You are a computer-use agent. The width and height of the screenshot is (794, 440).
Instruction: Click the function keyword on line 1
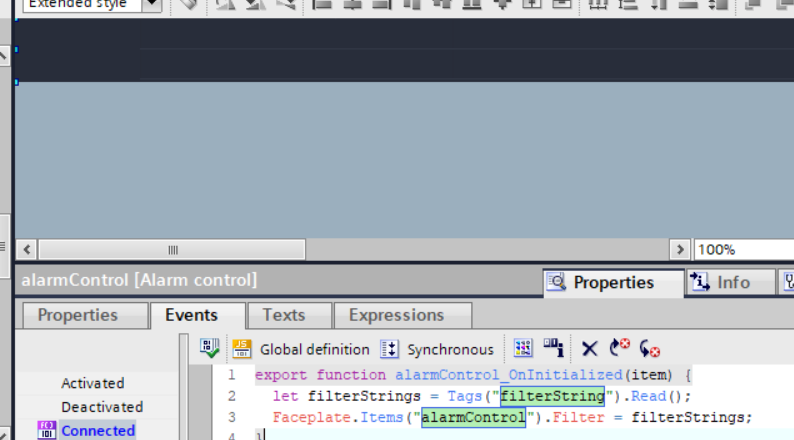tap(351, 375)
